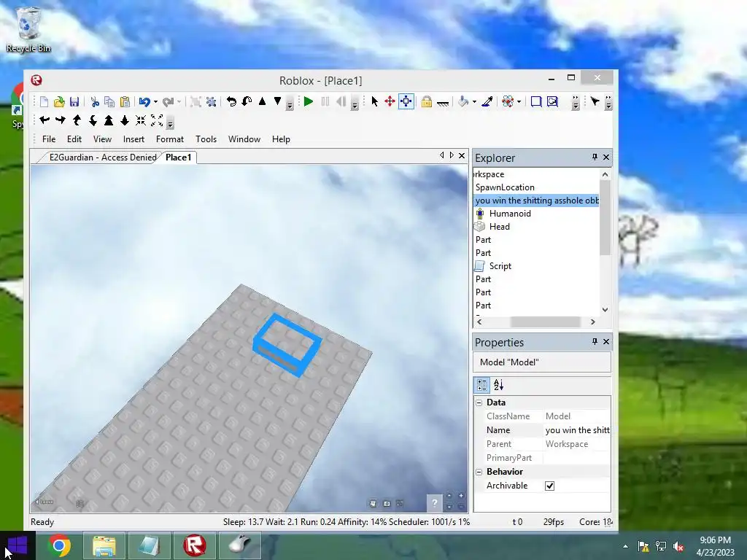Viewport: 747px width, 560px height.
Task: Select Head in Explorer tree
Action: [x=499, y=227]
